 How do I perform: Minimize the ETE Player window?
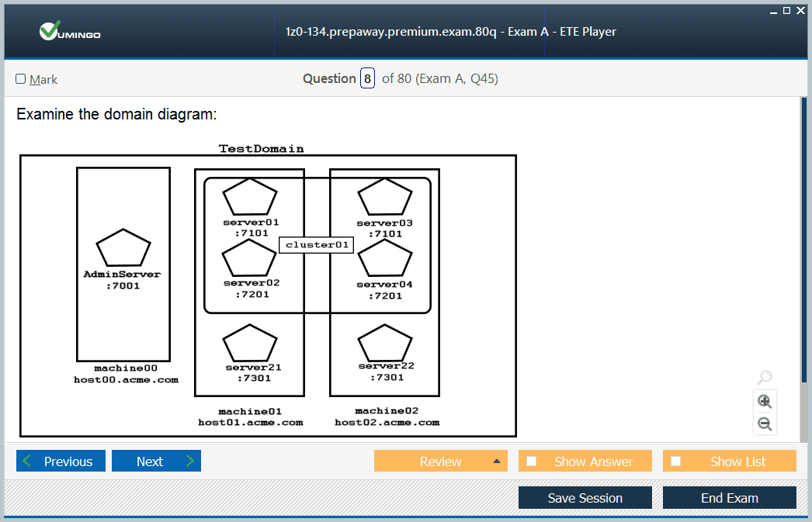[x=773, y=11]
